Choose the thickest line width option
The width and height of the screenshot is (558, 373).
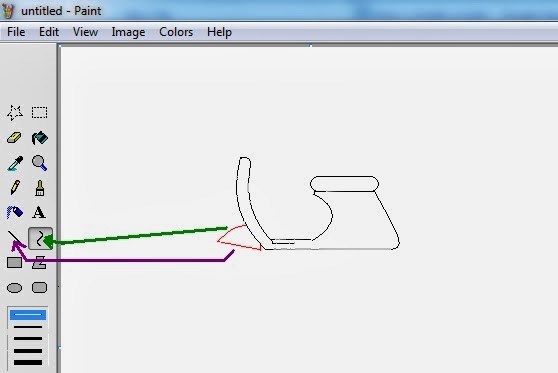[28, 363]
